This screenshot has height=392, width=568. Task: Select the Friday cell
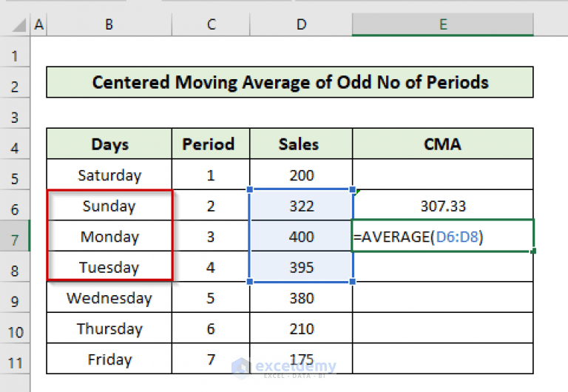[109, 359]
